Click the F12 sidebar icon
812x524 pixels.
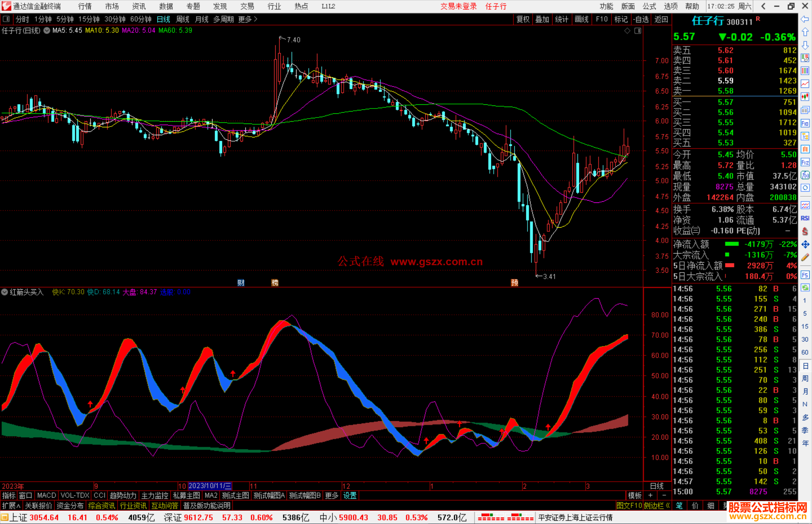pos(805,162)
